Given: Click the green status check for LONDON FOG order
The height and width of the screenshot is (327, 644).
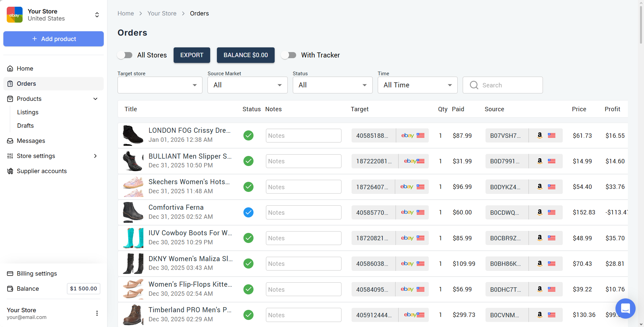Looking at the screenshot, I should (x=248, y=135).
